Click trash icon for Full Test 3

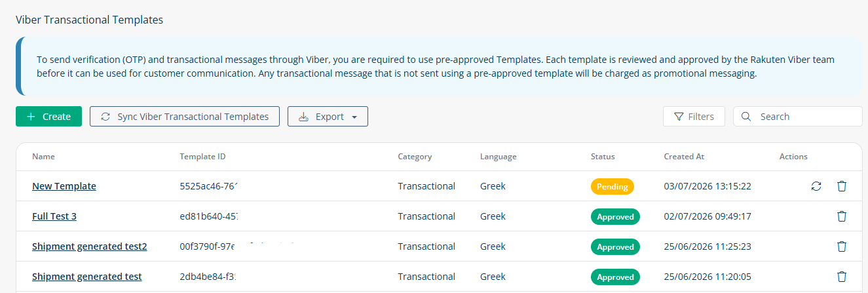pos(842,216)
